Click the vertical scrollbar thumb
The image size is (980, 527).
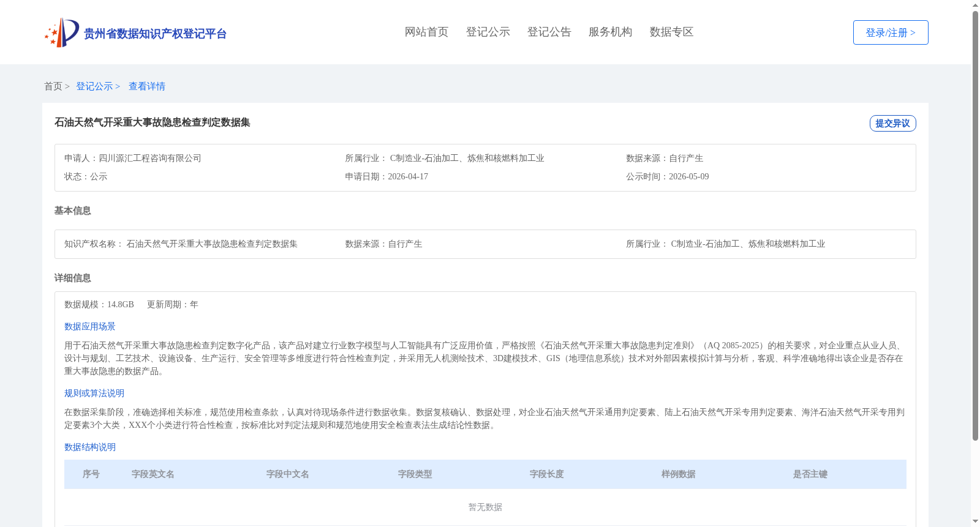click(975, 226)
